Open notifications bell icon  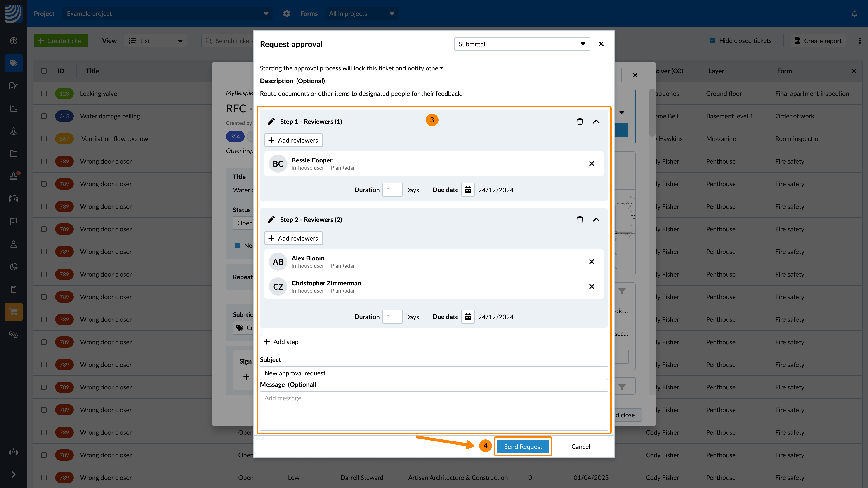pyautogui.click(x=854, y=14)
